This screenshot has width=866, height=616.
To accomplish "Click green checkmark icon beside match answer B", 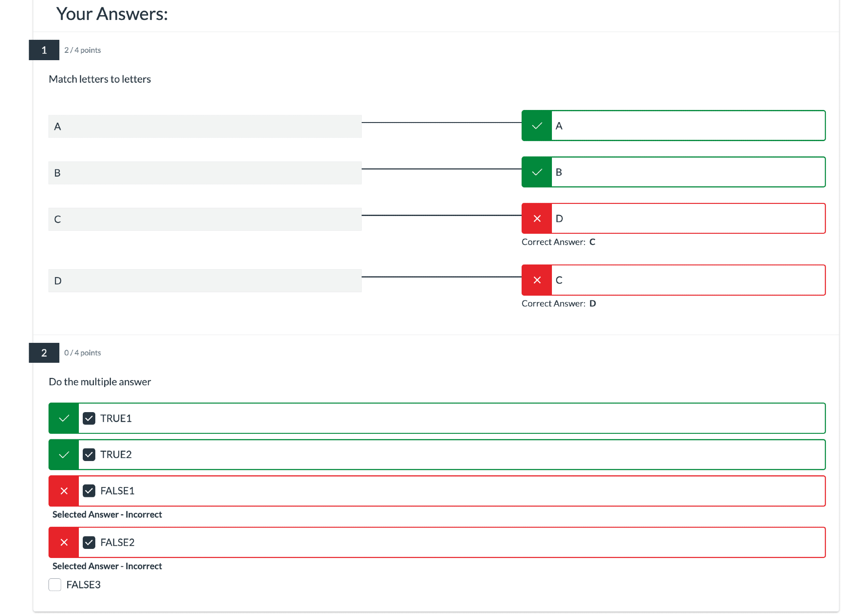I will pyautogui.click(x=537, y=172).
